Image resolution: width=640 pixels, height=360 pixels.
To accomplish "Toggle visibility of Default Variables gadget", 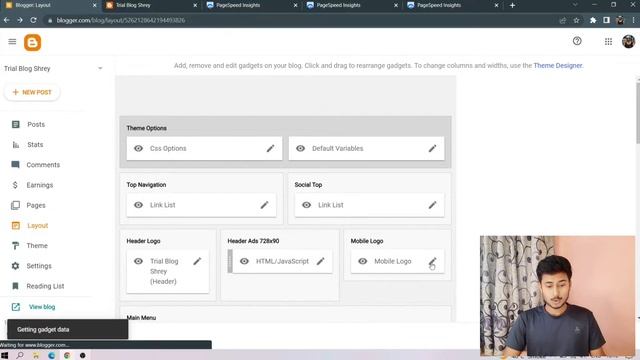I will click(300, 148).
